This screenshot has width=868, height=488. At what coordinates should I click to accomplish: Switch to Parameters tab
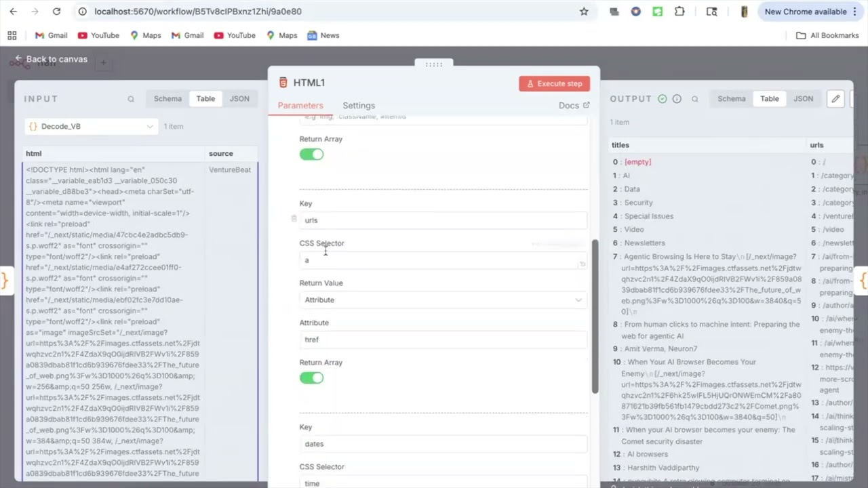coord(300,106)
